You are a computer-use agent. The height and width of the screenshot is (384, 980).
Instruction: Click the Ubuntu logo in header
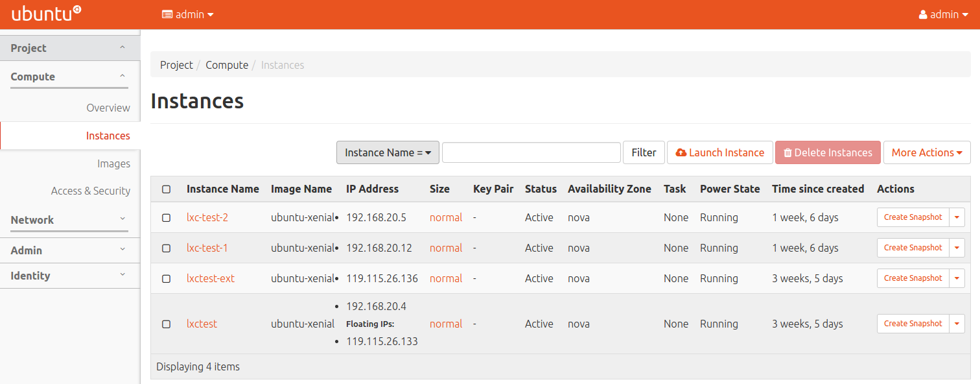46,14
